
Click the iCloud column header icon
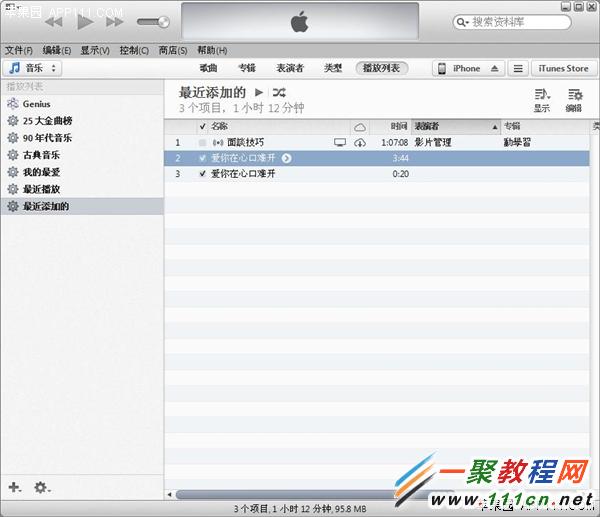(360, 127)
